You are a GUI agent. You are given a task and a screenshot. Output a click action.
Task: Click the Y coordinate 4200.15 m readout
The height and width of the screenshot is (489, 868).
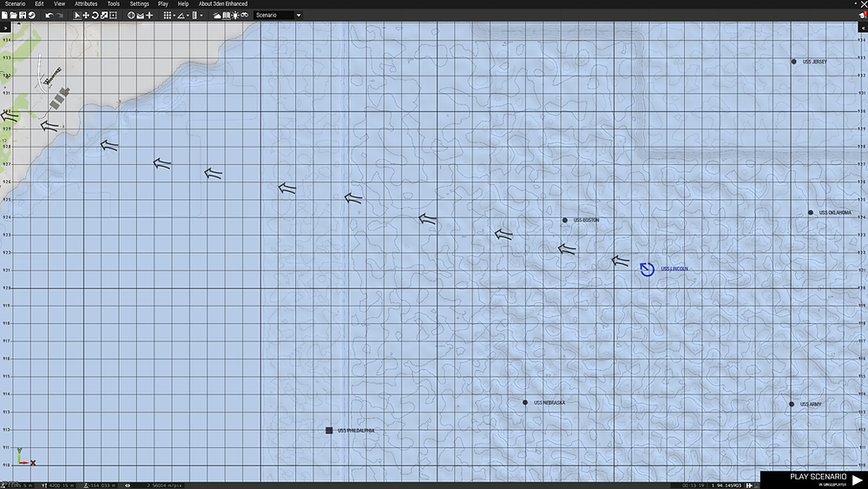61,486
